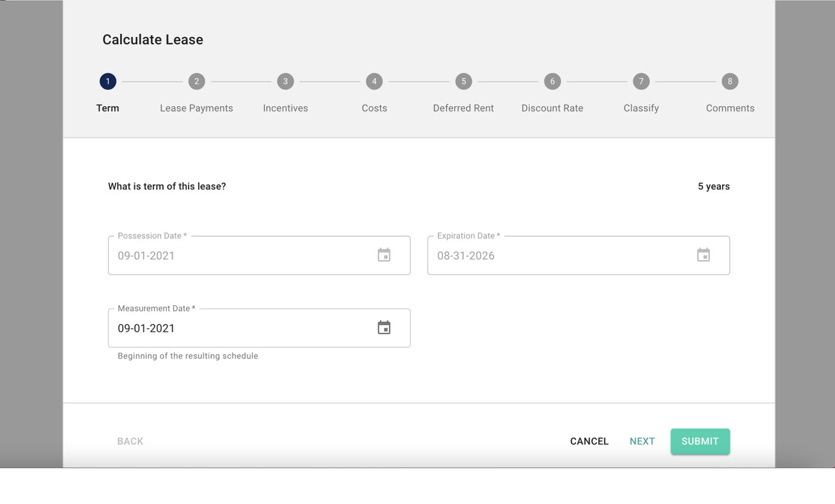
Task: Advance to the next step with Next
Action: click(x=642, y=441)
